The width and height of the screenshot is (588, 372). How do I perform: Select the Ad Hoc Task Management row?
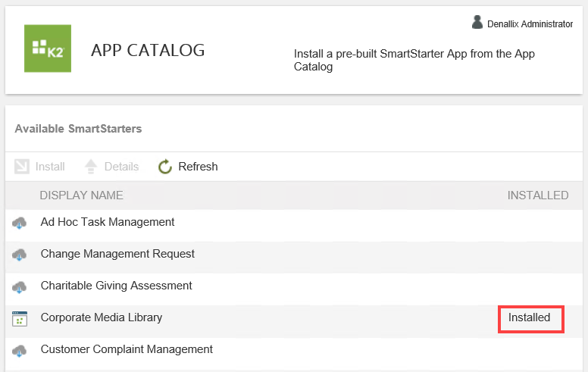(108, 222)
